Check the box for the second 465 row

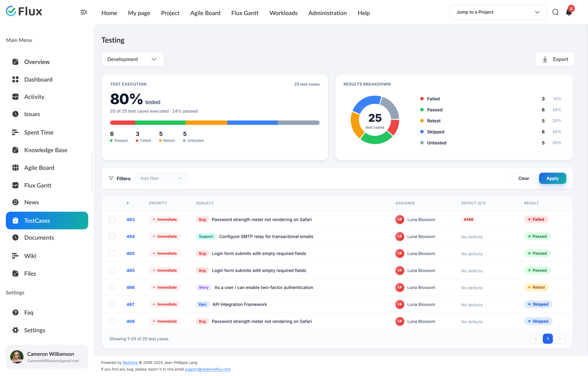tap(112, 270)
